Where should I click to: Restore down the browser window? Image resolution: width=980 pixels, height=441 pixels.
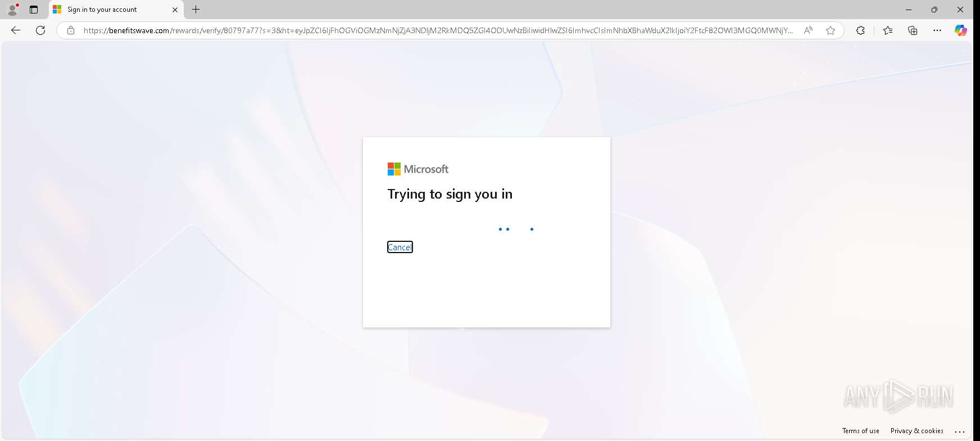934,10
